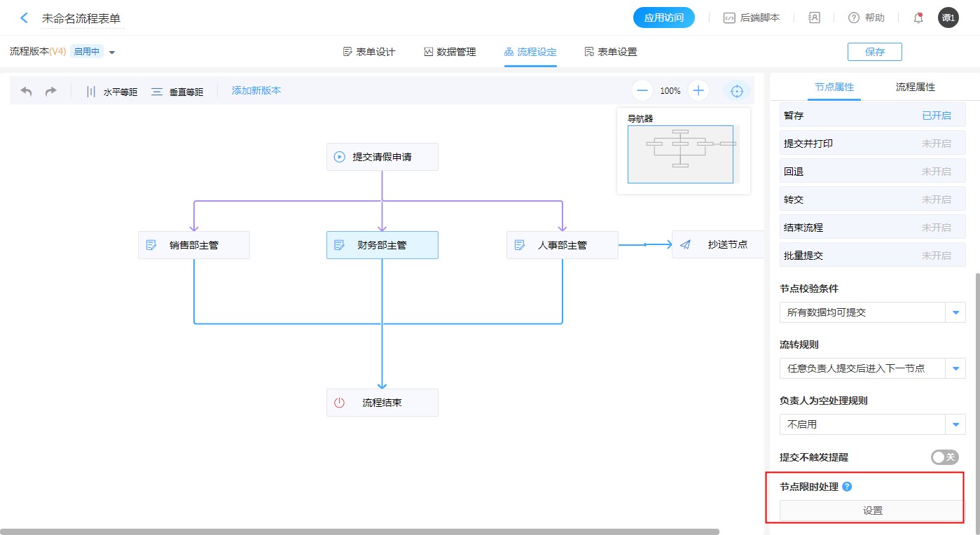
Task: Expand the 流程版本 V4 dropdown arrow
Action: click(x=112, y=53)
